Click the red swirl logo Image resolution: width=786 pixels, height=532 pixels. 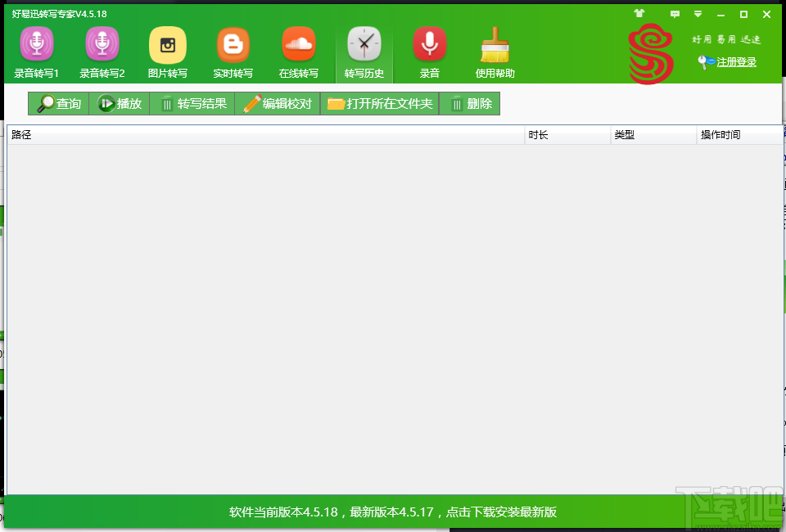[651, 51]
